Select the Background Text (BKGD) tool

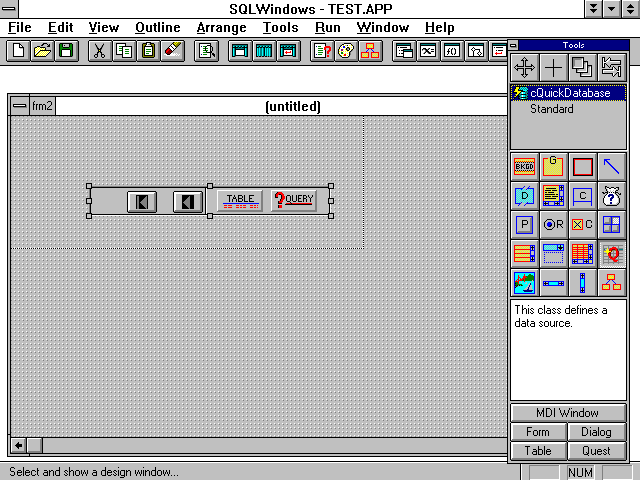pyautogui.click(x=524, y=167)
